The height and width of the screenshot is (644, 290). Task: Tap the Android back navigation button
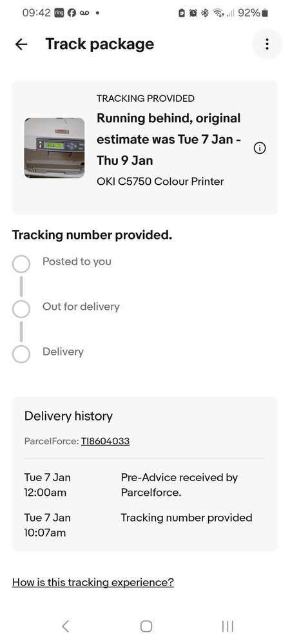coord(65,626)
